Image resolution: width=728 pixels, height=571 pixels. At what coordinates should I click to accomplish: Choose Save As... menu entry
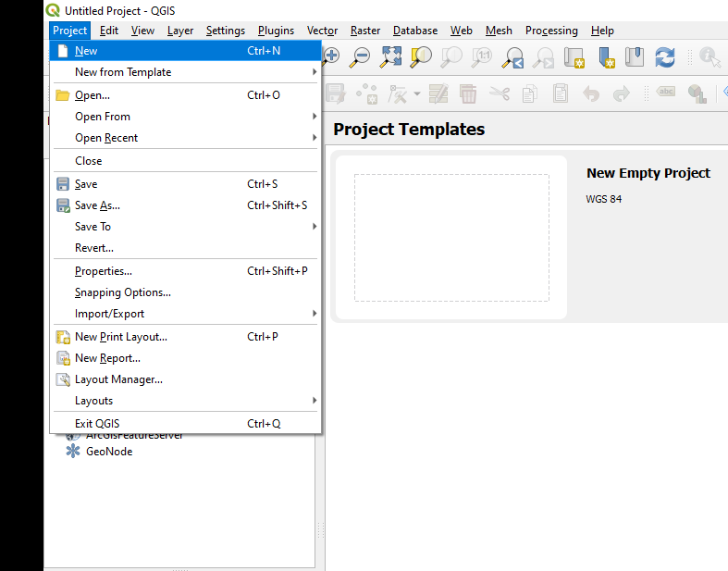(x=186, y=205)
